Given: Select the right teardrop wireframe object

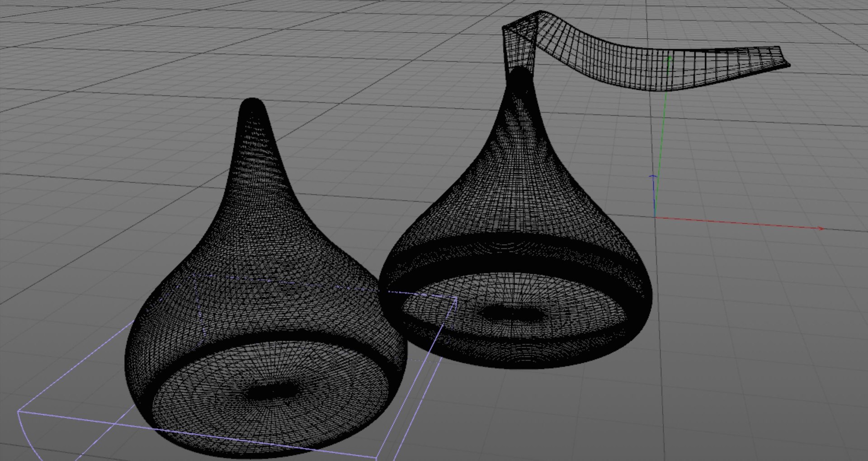Looking at the screenshot, I should pos(515,217).
